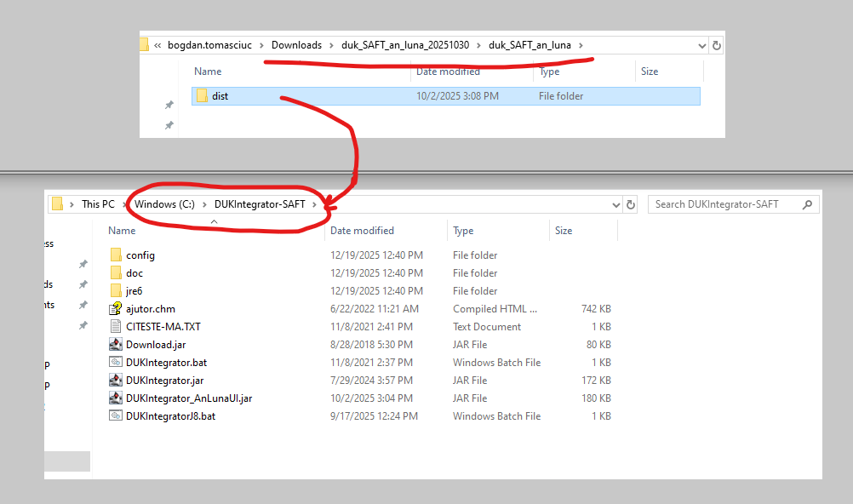Click the search magnifier icon
853x504 pixels.
[x=806, y=204]
